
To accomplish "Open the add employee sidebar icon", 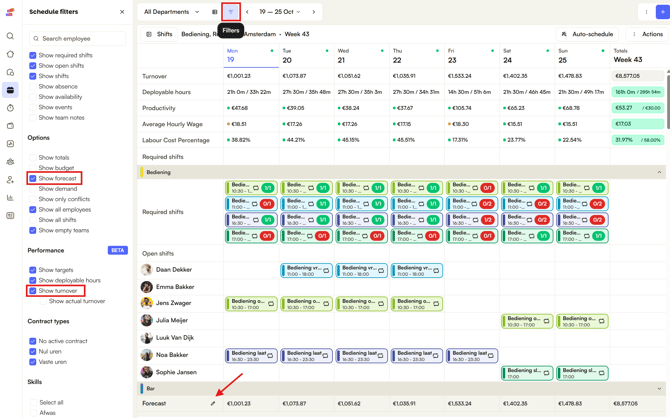I will point(10,180).
